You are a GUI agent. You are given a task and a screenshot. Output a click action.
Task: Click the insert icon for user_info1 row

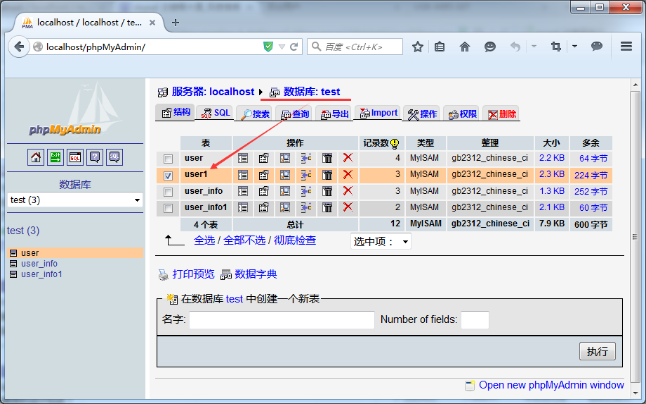pyautogui.click(x=306, y=207)
